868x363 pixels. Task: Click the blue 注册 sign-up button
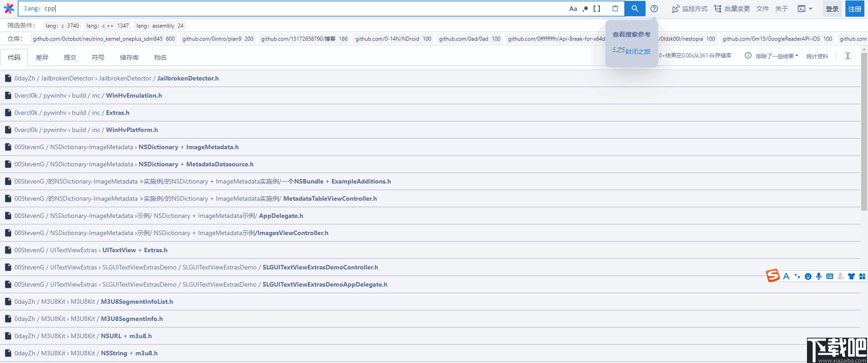coord(854,9)
